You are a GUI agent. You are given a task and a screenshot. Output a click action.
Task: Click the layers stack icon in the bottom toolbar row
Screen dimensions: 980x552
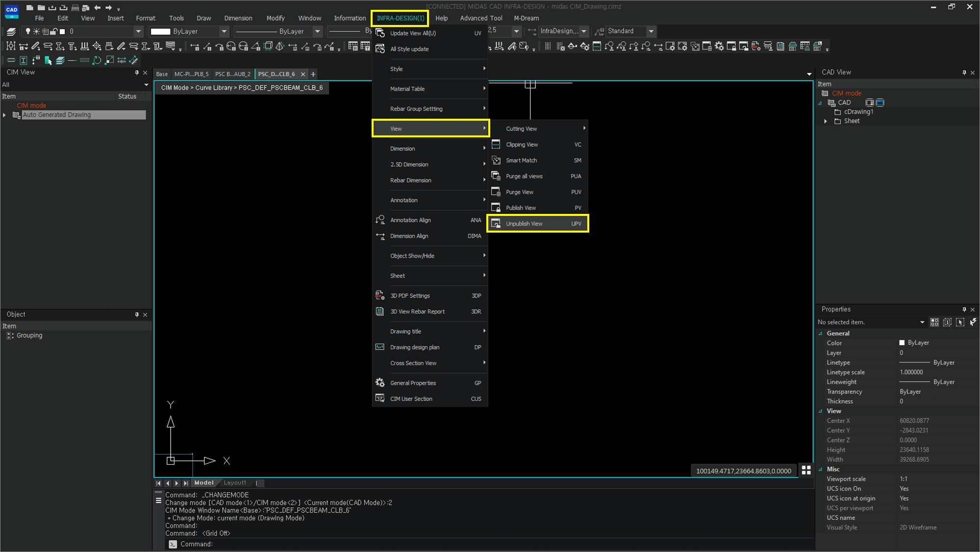tap(60, 60)
